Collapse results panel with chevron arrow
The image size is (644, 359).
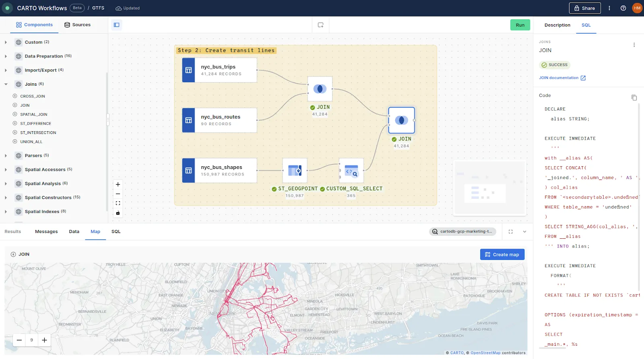click(524, 231)
